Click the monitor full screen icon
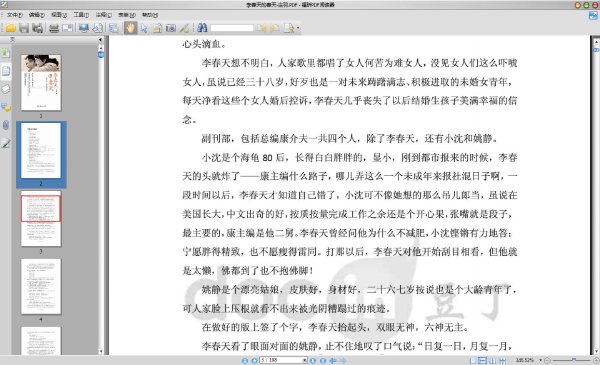This screenshot has height=365, width=600. click(84, 28)
